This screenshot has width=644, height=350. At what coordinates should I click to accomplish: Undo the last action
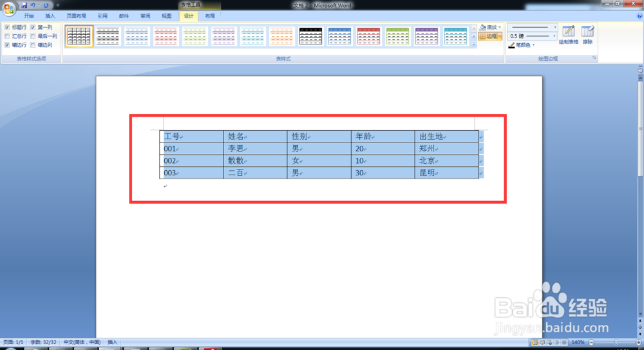(x=33, y=5)
